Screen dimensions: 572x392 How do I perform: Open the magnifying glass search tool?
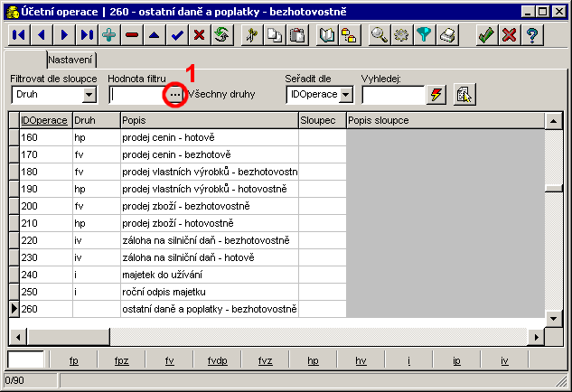(380, 34)
